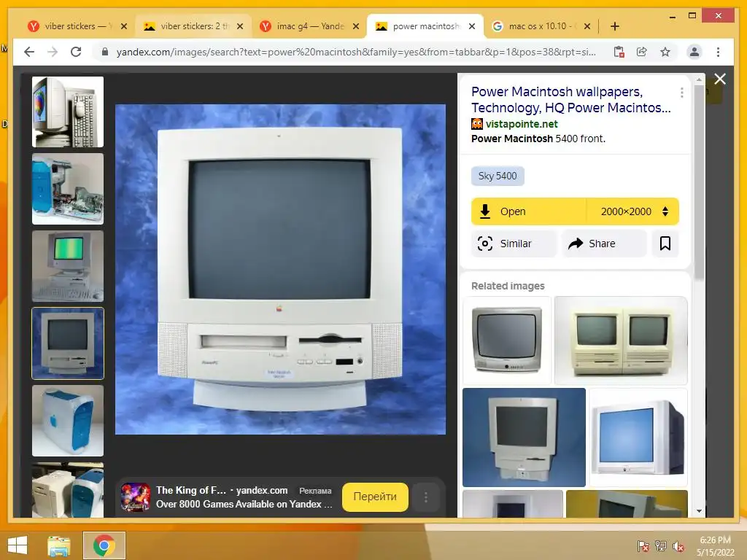This screenshot has width=747, height=560.
Task: Click the clipboard extension icon in address bar
Action: tap(619, 52)
